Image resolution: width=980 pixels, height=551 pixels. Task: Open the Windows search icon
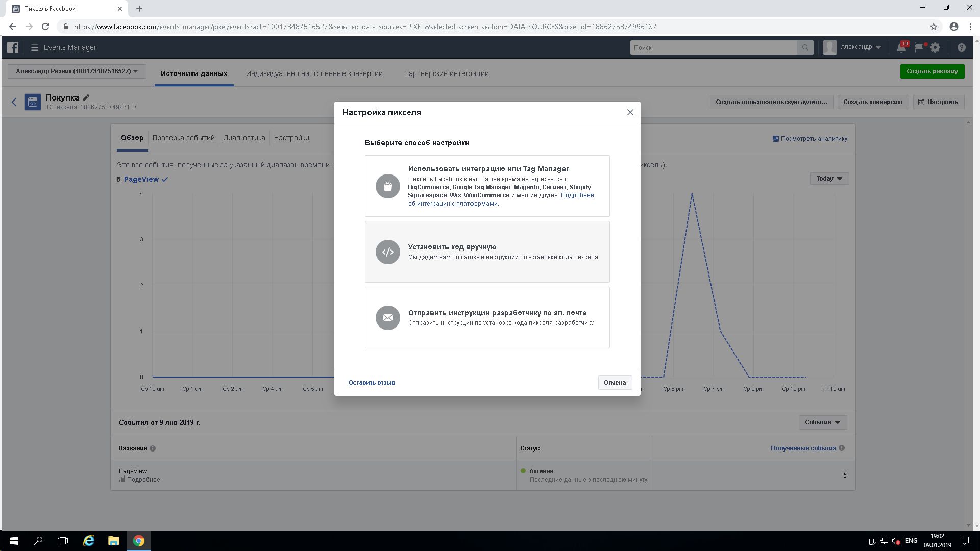pyautogui.click(x=38, y=541)
